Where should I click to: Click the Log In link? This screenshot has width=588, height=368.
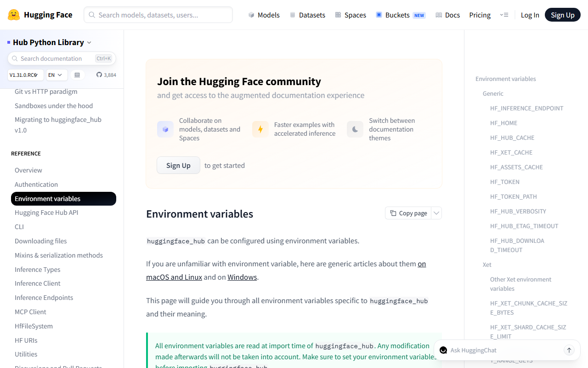530,15
